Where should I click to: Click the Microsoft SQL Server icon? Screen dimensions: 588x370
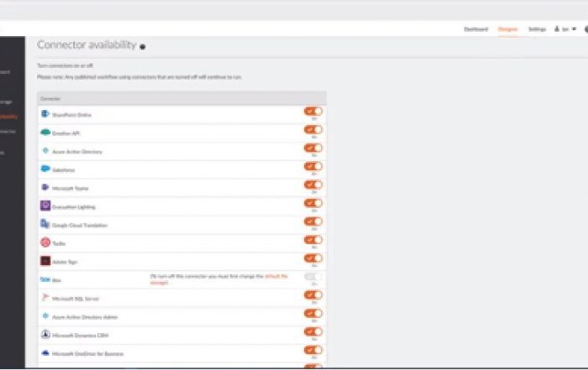point(45,298)
